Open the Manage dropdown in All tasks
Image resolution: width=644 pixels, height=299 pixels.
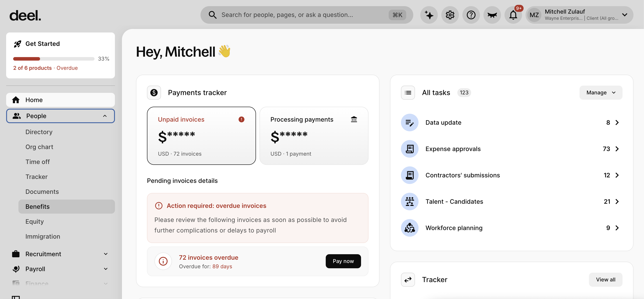(601, 93)
